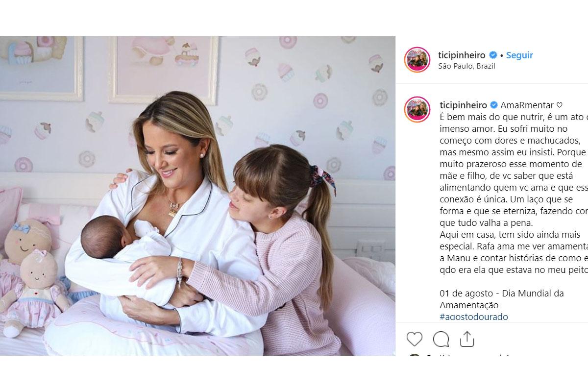This screenshot has width=588, height=392.
Task: Click the main post photo
Action: coord(197,196)
